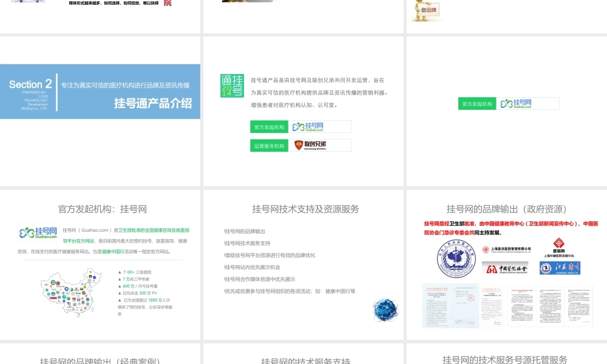Viewport: 607px width, 364px height.
Task: Click the bullet mentioning 健康中国行等
Action: pyautogui.click(x=290, y=291)
